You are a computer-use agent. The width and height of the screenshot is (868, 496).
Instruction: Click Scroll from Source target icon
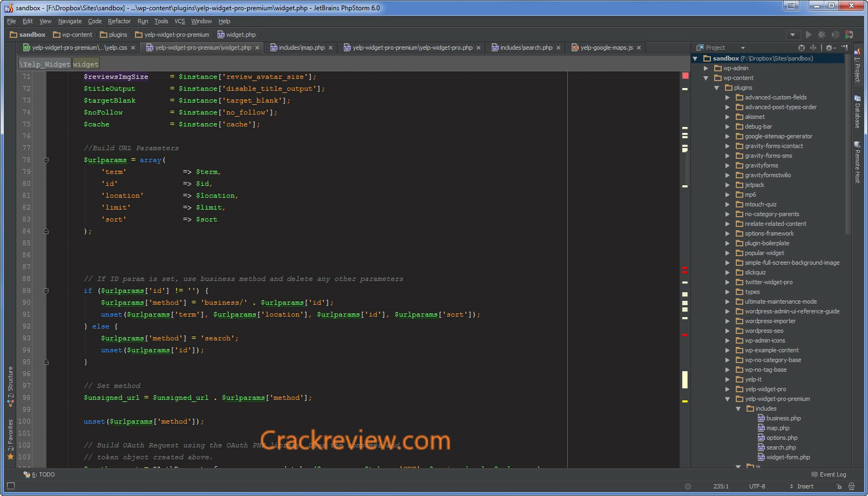click(x=802, y=48)
